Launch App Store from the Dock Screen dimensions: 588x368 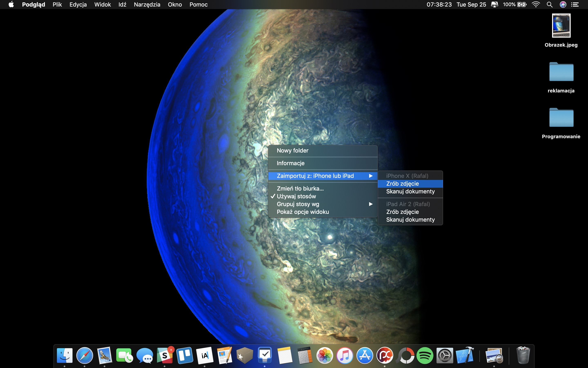click(x=364, y=356)
